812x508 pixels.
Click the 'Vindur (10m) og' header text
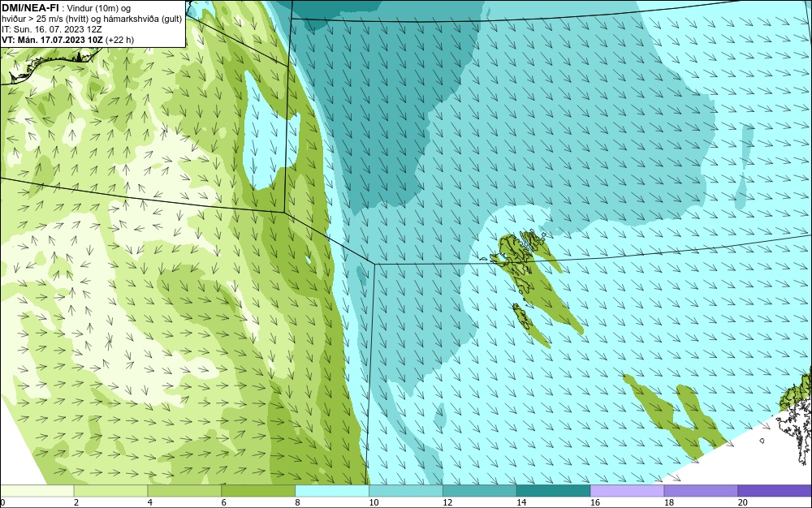click(x=99, y=8)
